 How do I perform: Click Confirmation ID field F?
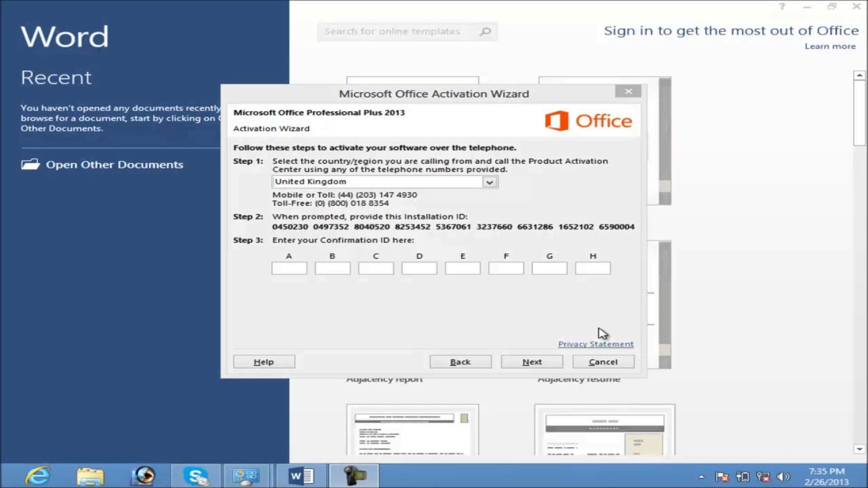(506, 268)
